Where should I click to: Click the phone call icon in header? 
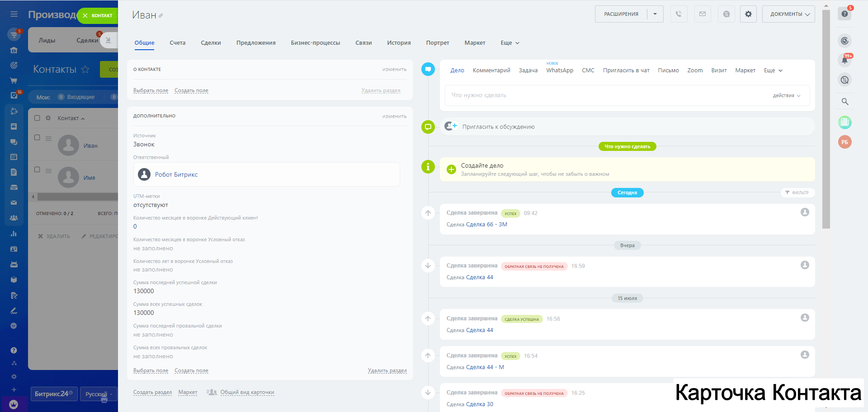tap(679, 14)
